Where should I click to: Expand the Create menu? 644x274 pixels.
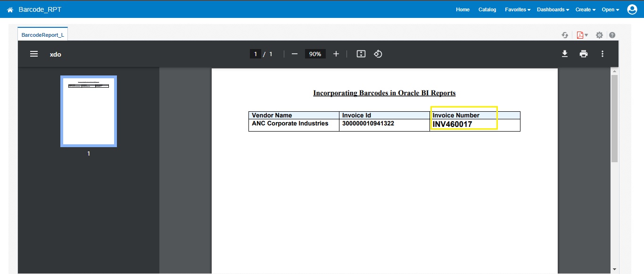(x=585, y=9)
